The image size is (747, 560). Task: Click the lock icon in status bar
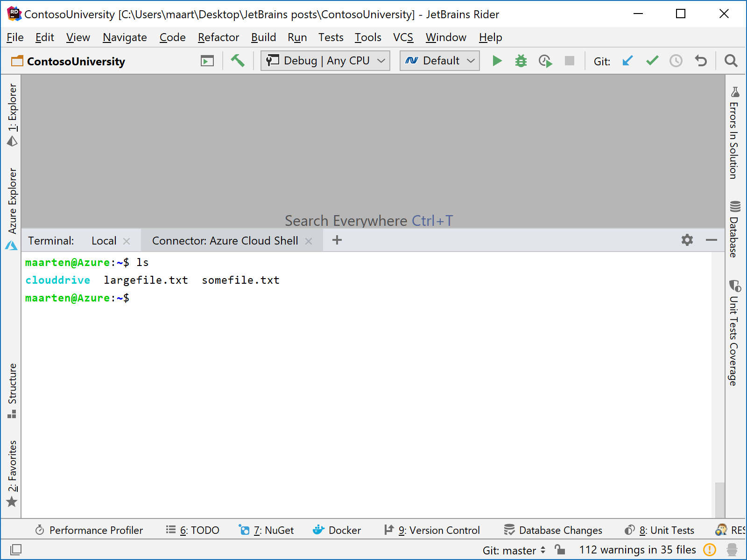pyautogui.click(x=560, y=550)
